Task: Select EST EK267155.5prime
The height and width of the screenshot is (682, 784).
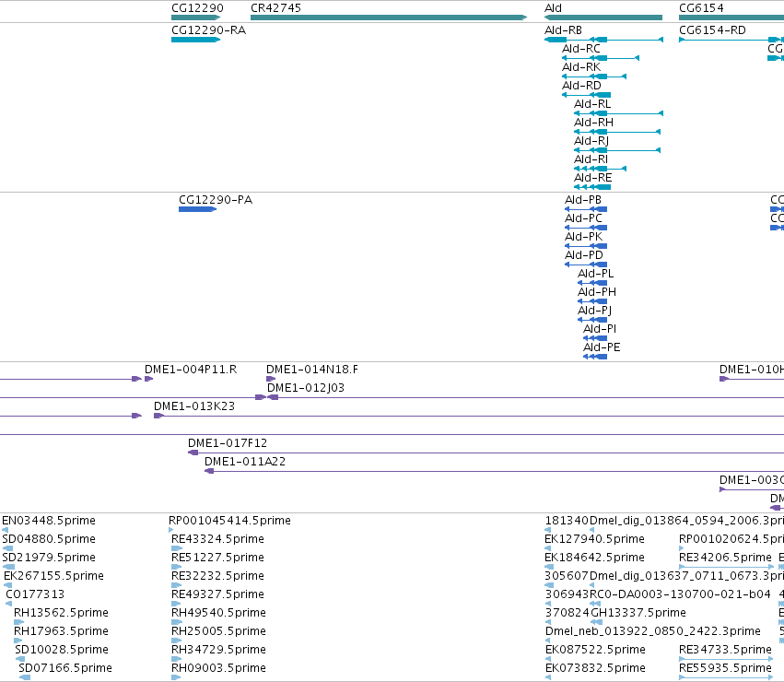Action: coord(53,576)
